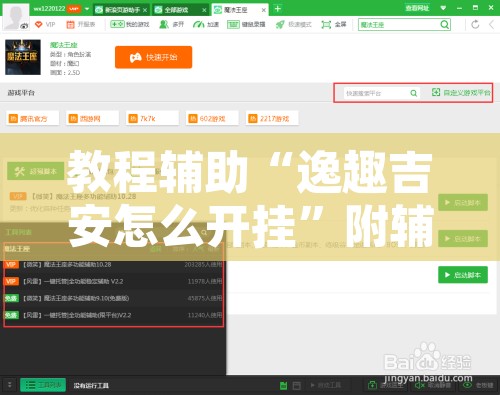Click the orange VIP badge on 10.28 script row
Screen dimensions: 500x395
pyautogui.click(x=11, y=265)
